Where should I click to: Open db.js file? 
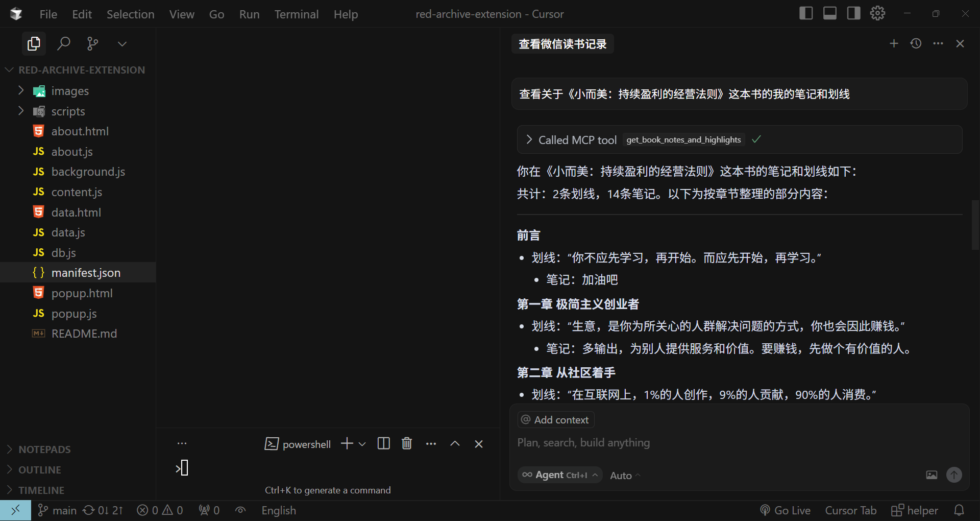click(x=78, y=253)
